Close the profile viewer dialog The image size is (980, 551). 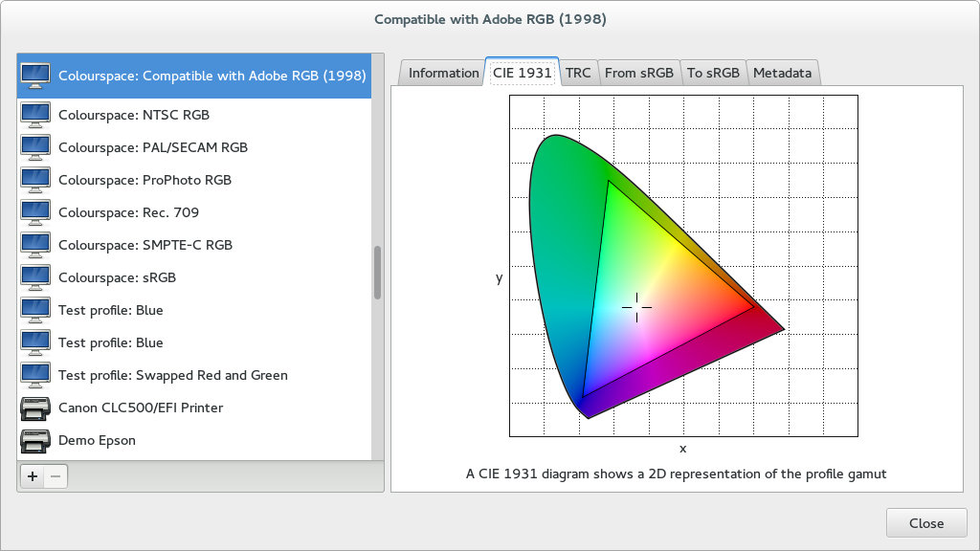925,523
